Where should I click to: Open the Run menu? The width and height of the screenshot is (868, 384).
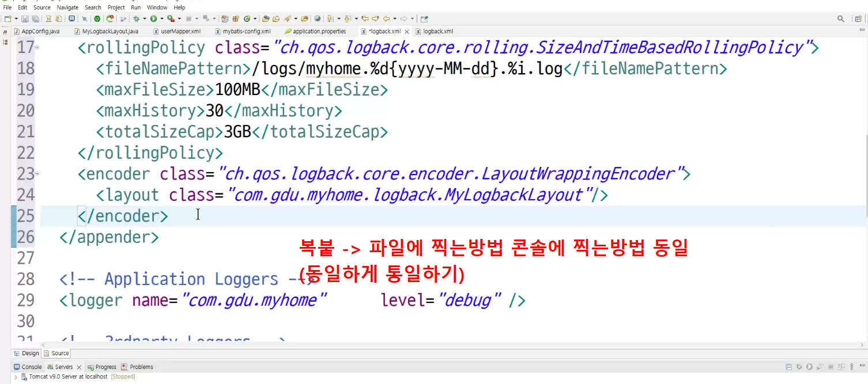135,7
